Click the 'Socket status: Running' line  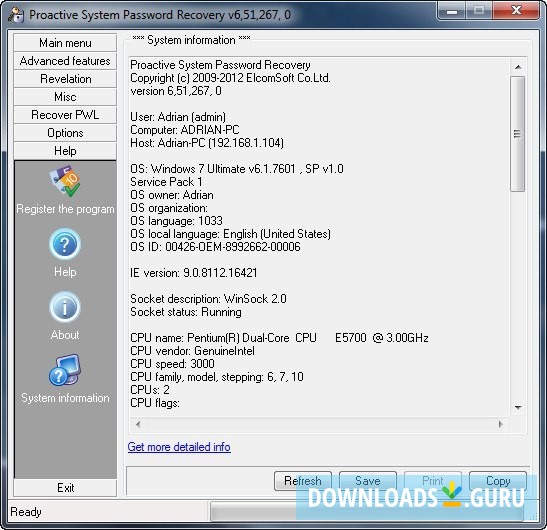pos(186,312)
